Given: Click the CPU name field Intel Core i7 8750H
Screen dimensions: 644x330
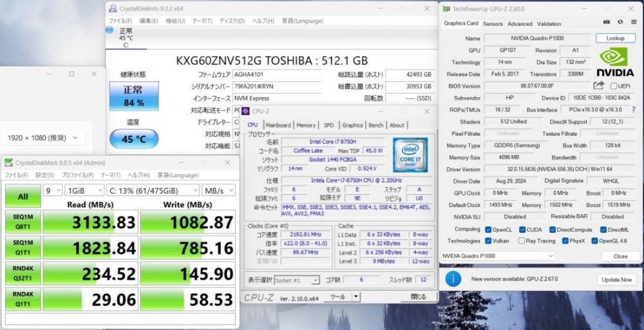Looking at the screenshot, I should (333, 142).
